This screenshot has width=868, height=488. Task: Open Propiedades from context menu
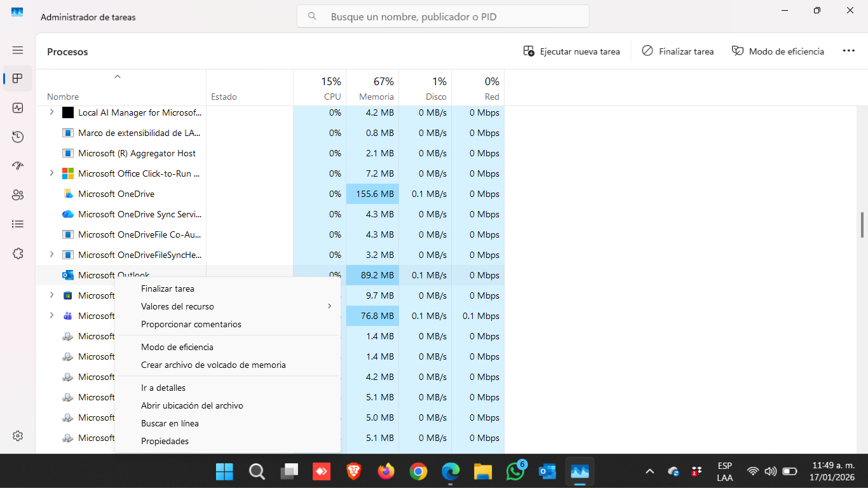pyautogui.click(x=165, y=441)
